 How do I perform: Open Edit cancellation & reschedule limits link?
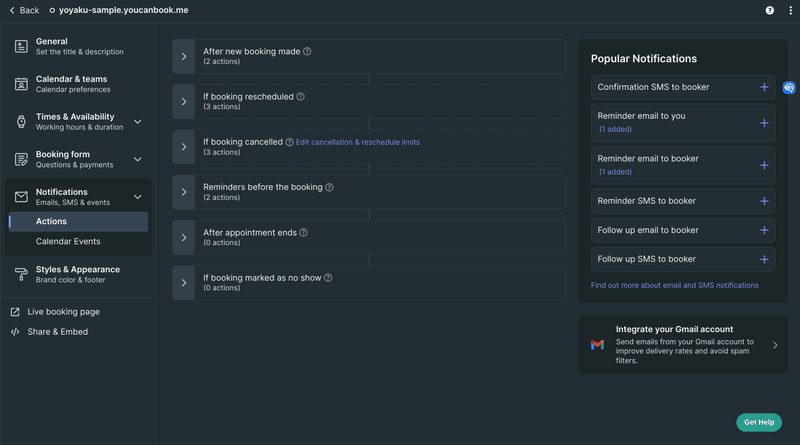358,142
